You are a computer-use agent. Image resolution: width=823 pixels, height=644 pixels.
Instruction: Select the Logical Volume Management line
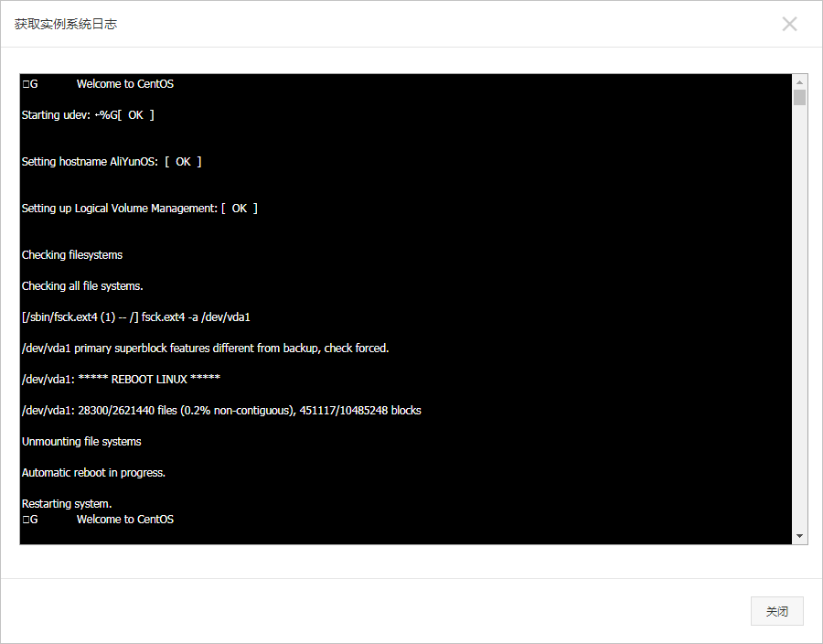click(x=139, y=209)
